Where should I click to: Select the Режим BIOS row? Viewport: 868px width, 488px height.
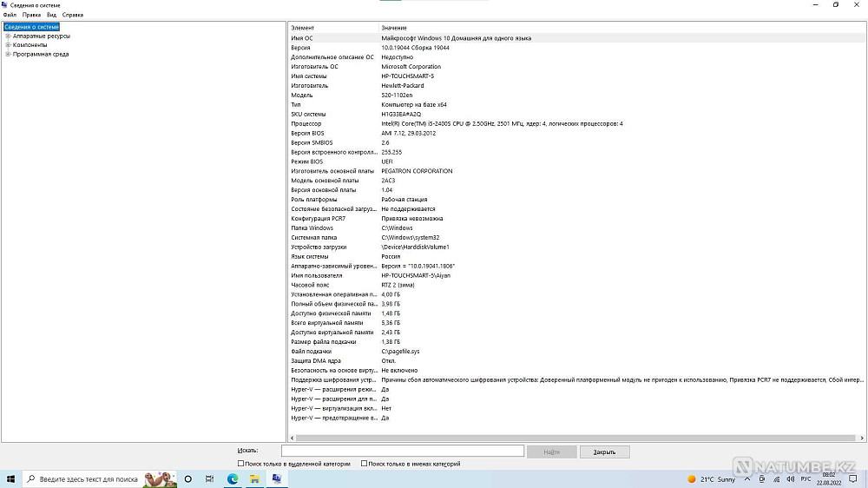[x=577, y=162]
